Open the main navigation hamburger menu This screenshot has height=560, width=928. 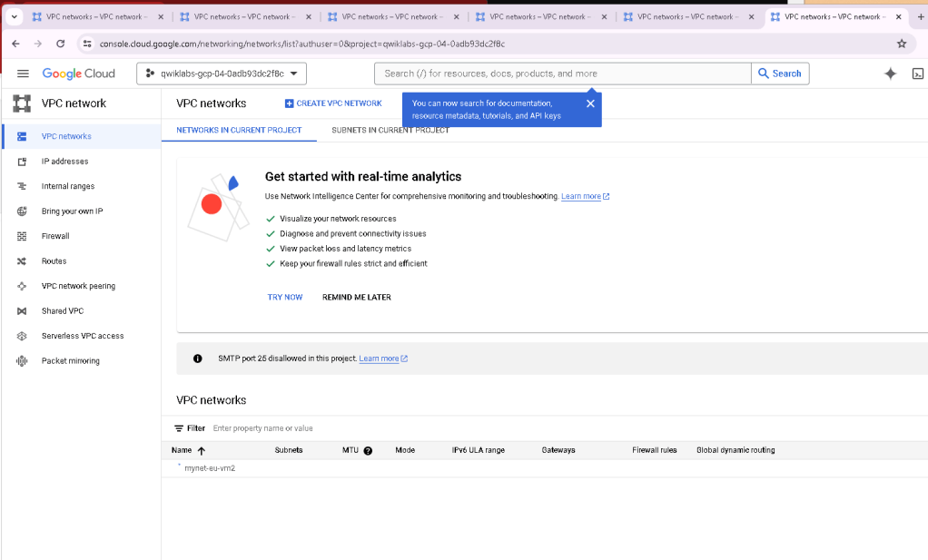[23, 74]
